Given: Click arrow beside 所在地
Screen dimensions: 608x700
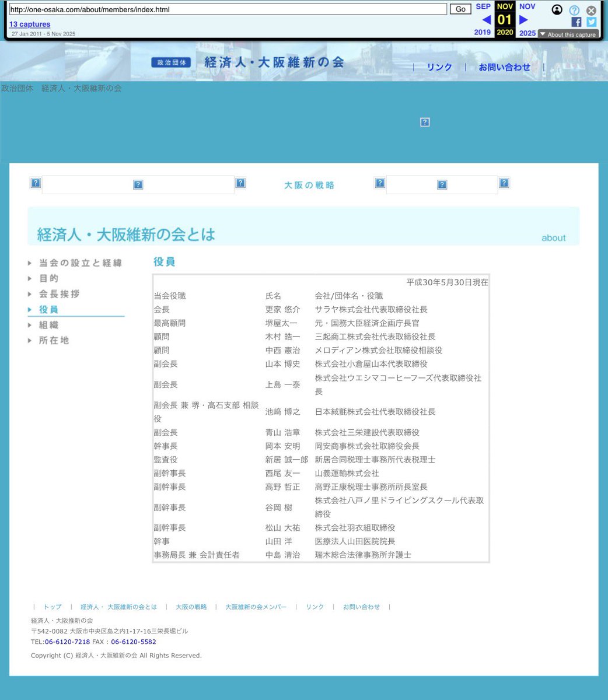Looking at the screenshot, I should [30, 340].
